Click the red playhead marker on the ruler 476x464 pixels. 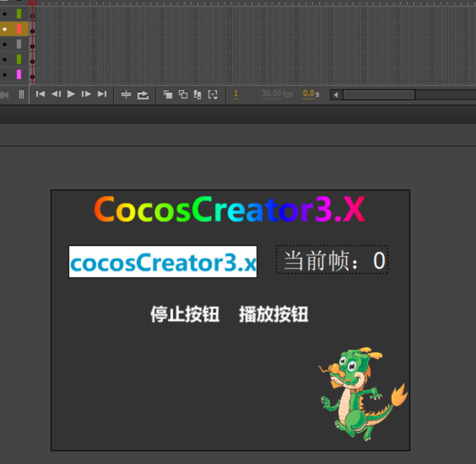[x=33, y=2]
